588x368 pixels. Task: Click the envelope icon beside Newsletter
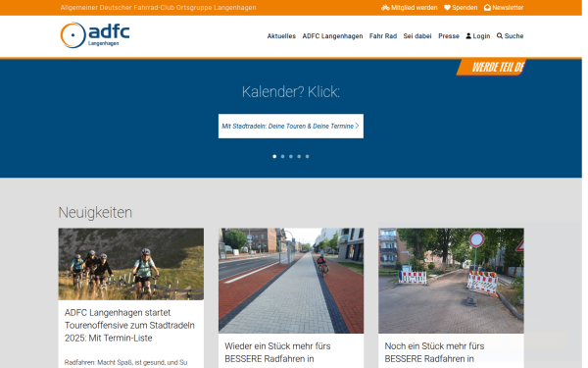(x=487, y=8)
